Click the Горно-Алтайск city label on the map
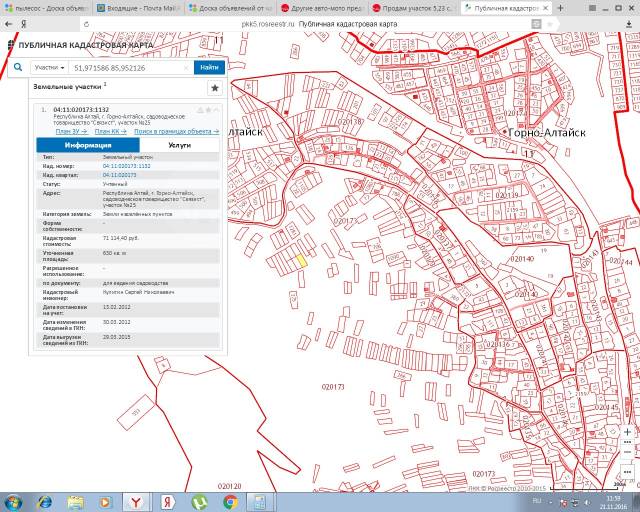 (x=547, y=132)
